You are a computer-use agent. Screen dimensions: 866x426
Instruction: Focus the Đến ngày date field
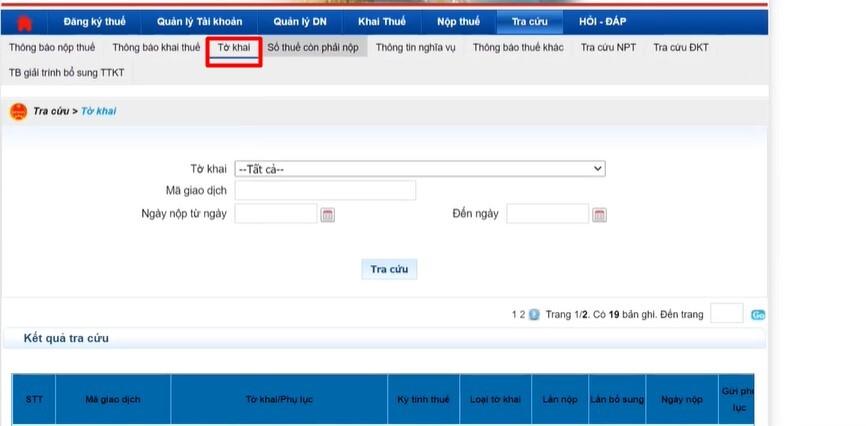click(x=548, y=214)
